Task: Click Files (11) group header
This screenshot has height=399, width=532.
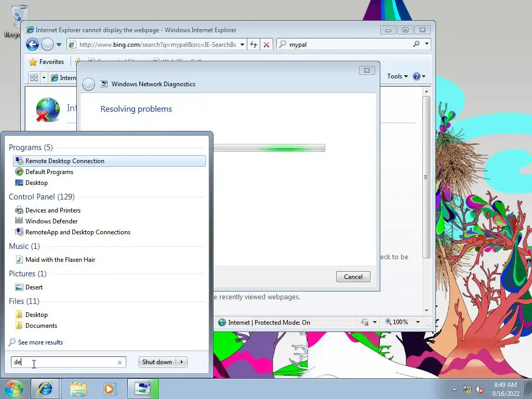Action: 24,301
